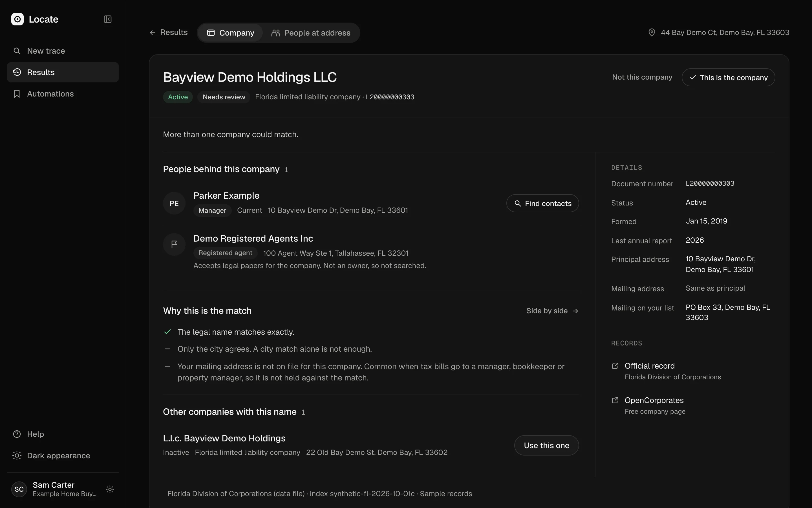Click the SC user avatar
Image resolution: width=812 pixels, height=508 pixels.
click(x=19, y=489)
